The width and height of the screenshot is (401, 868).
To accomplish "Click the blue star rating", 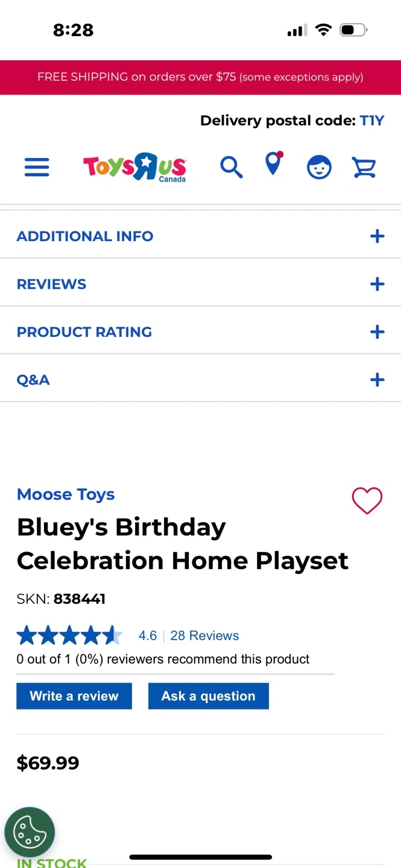I will [x=69, y=635].
